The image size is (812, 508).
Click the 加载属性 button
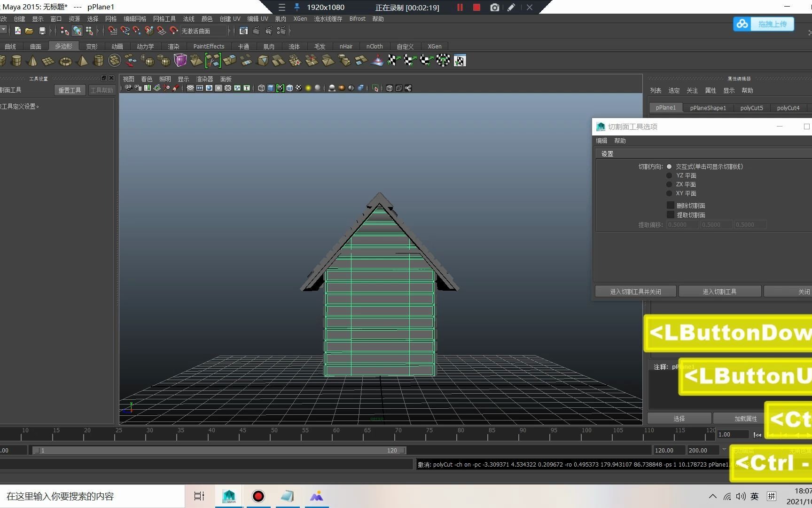coord(746,418)
